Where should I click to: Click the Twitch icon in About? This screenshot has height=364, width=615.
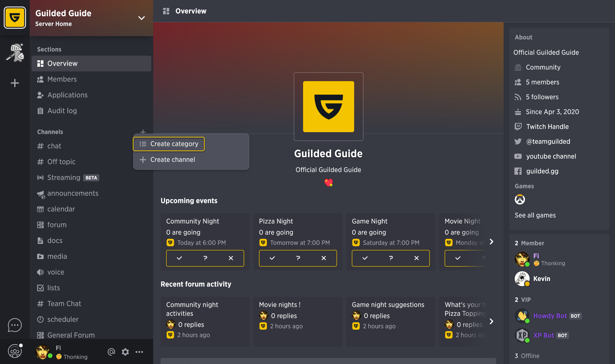(518, 127)
